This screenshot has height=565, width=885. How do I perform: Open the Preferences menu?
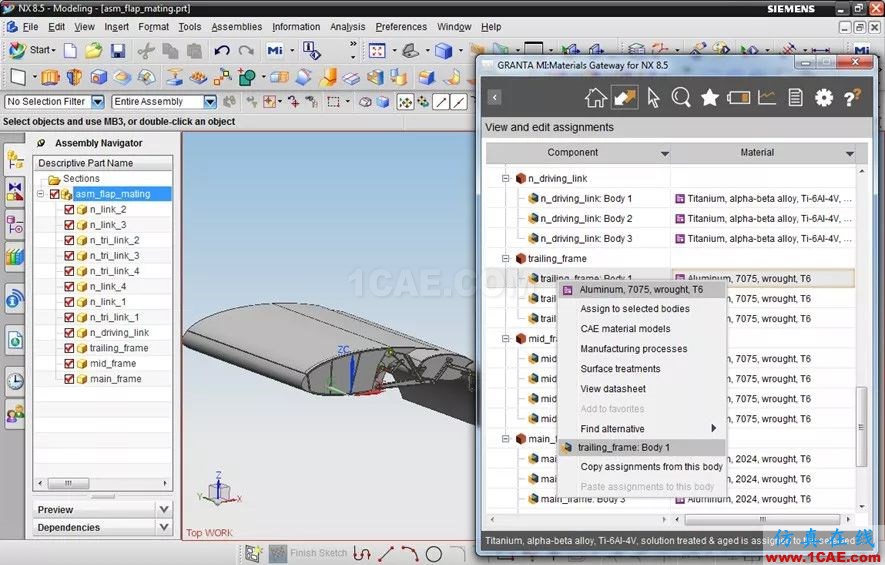pos(401,27)
